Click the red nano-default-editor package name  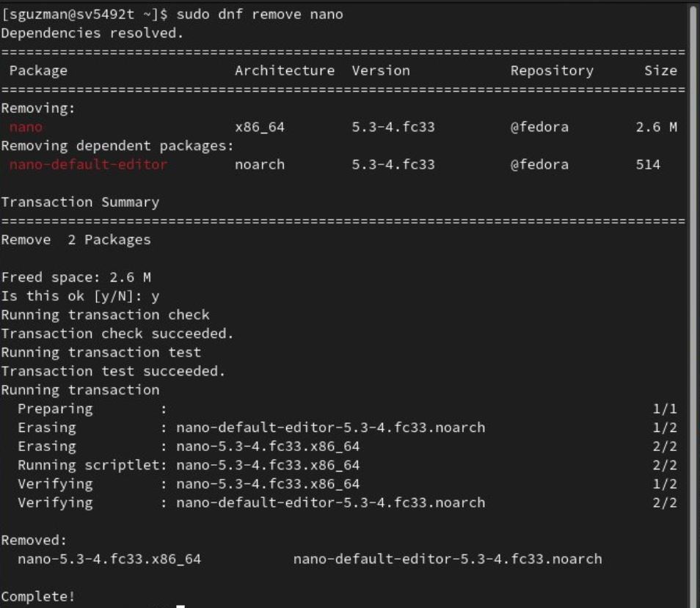pos(88,164)
